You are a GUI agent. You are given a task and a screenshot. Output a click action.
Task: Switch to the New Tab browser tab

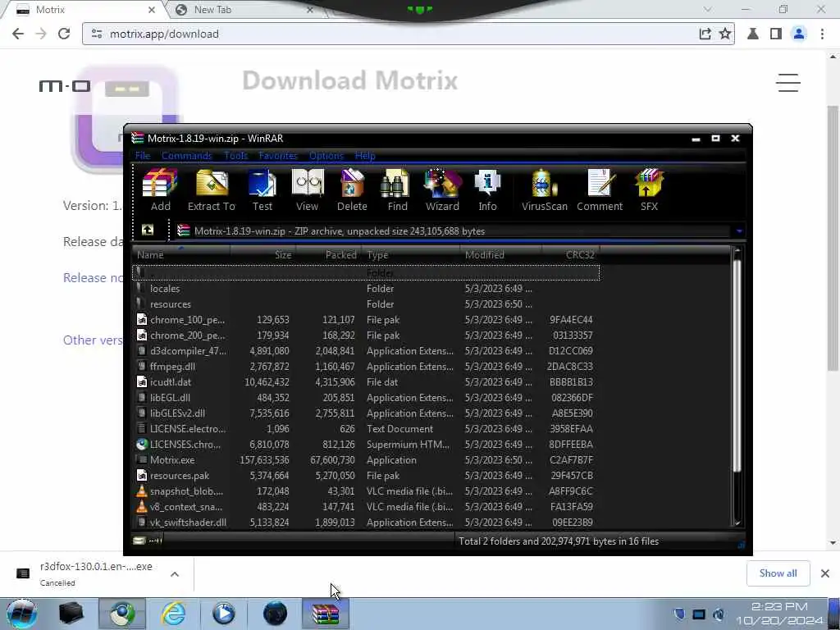click(245, 10)
